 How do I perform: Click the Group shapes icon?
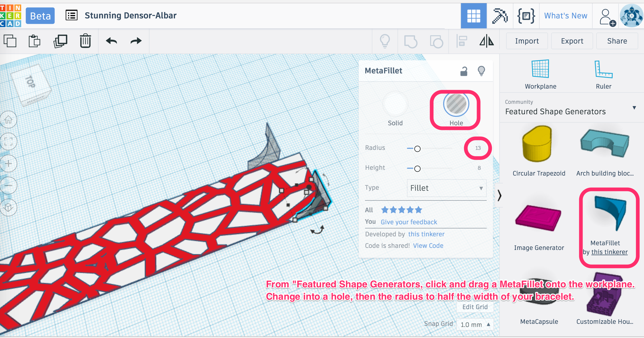click(411, 41)
